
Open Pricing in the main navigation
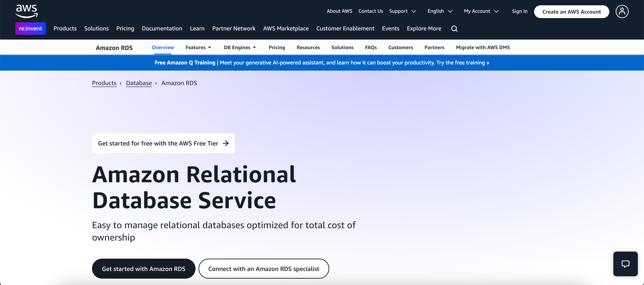(x=125, y=28)
